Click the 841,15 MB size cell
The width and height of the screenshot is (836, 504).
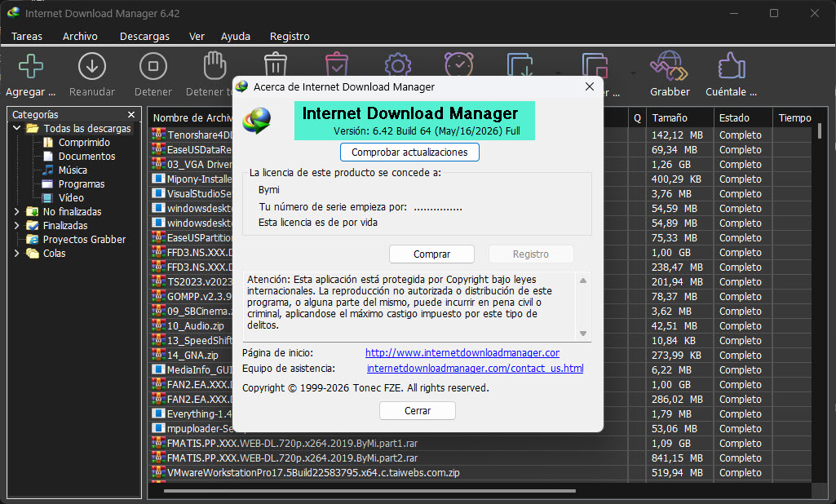(677, 458)
